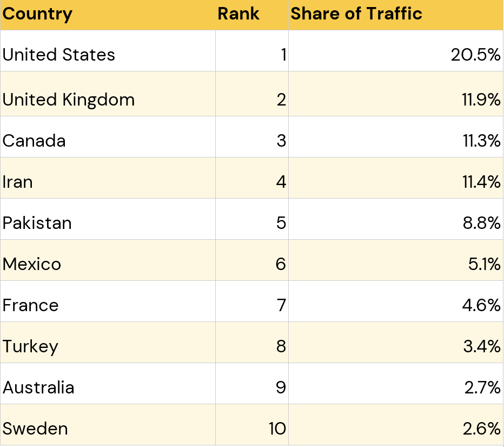This screenshot has height=447, width=504.
Task: Select the United Kingdom cell
Action: pos(69,100)
